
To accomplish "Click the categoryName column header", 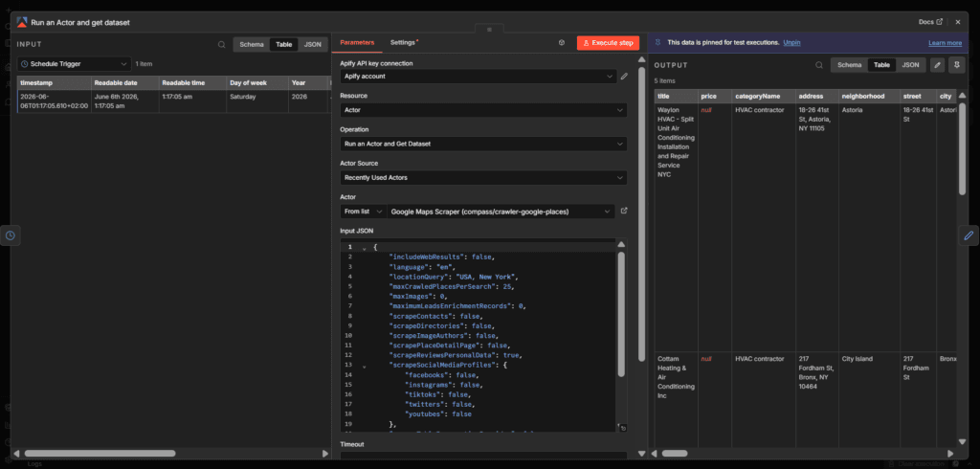I will (x=764, y=97).
